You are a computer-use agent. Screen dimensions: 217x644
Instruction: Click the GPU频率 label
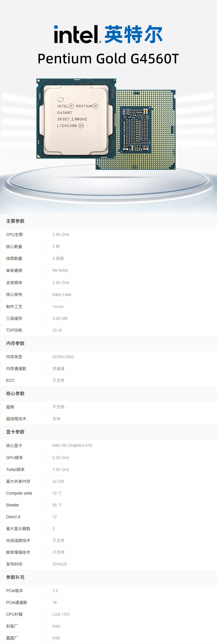(x=14, y=458)
